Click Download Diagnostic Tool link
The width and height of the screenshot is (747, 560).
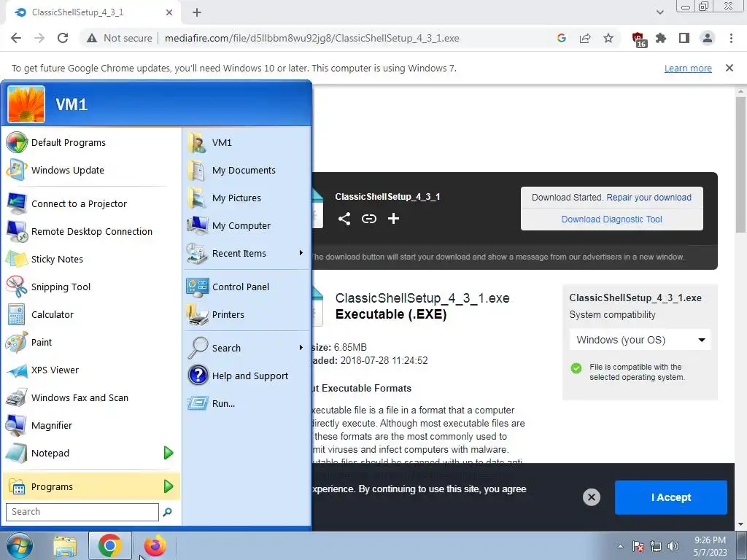tap(612, 219)
